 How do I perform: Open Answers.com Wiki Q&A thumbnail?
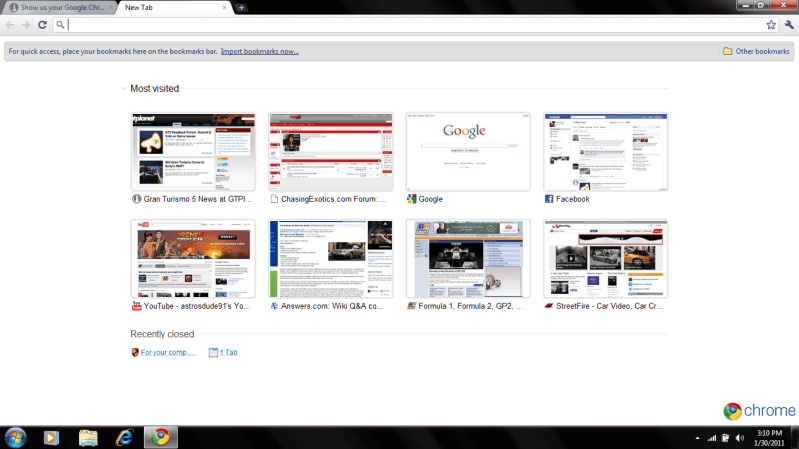331,259
